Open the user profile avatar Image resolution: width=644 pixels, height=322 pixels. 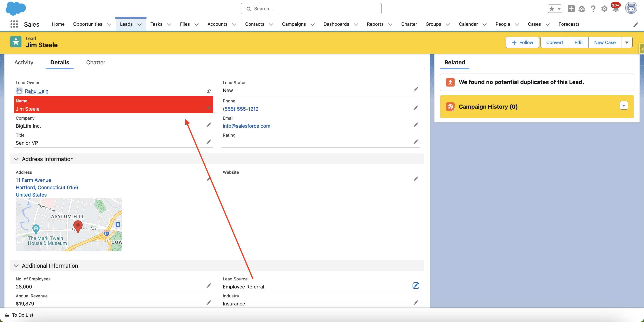(631, 8)
